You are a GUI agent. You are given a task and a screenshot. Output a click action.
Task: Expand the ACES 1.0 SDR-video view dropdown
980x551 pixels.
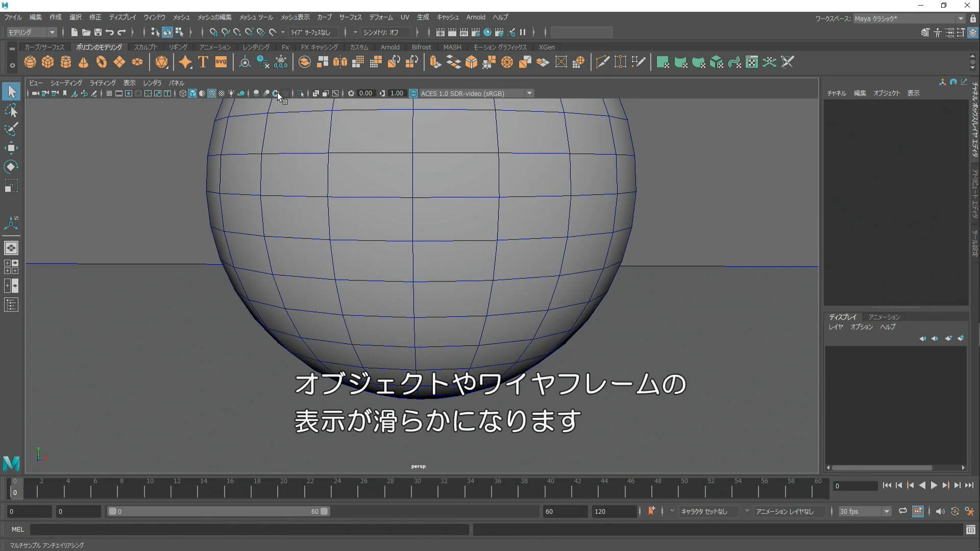coord(529,93)
